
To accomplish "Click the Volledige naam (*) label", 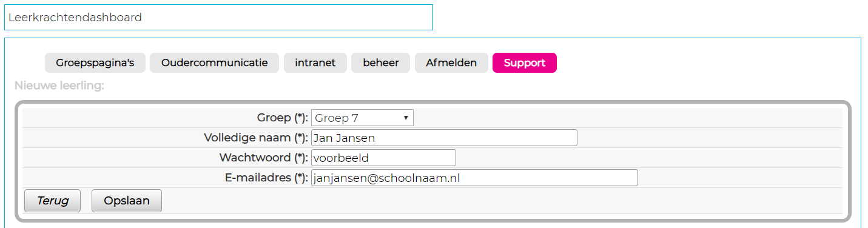I will (256, 138).
